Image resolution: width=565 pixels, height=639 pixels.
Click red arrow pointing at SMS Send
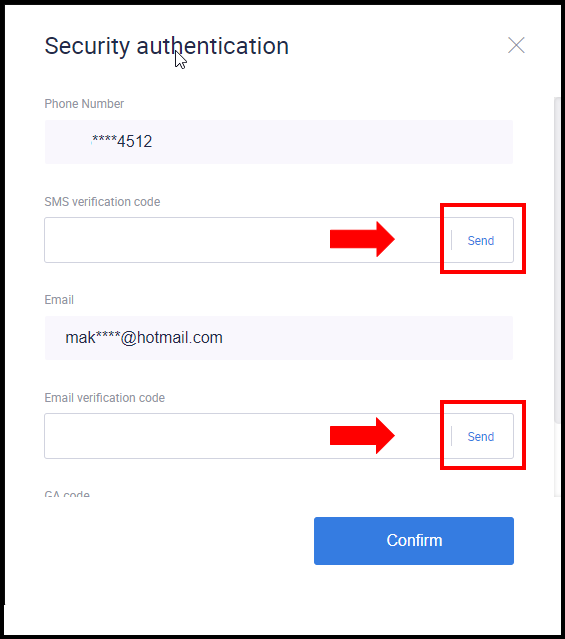pos(362,239)
